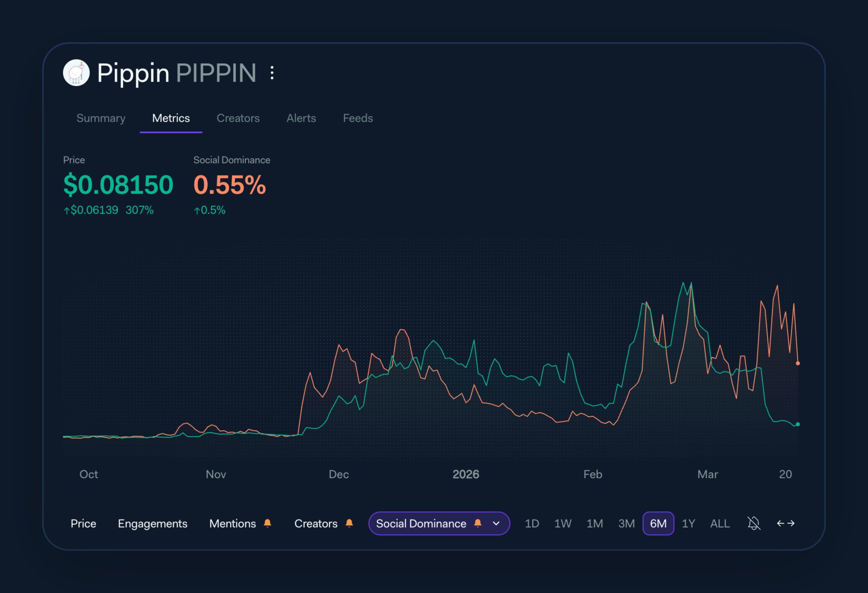Click the bell icon next to Mentions
The height and width of the screenshot is (593, 868).
pyautogui.click(x=267, y=523)
